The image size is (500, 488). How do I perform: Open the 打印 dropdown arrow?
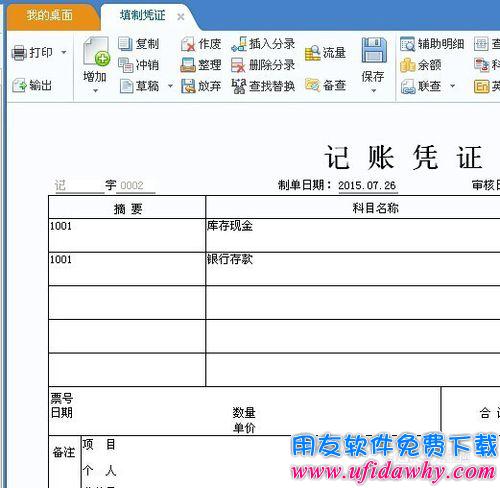tap(64, 52)
